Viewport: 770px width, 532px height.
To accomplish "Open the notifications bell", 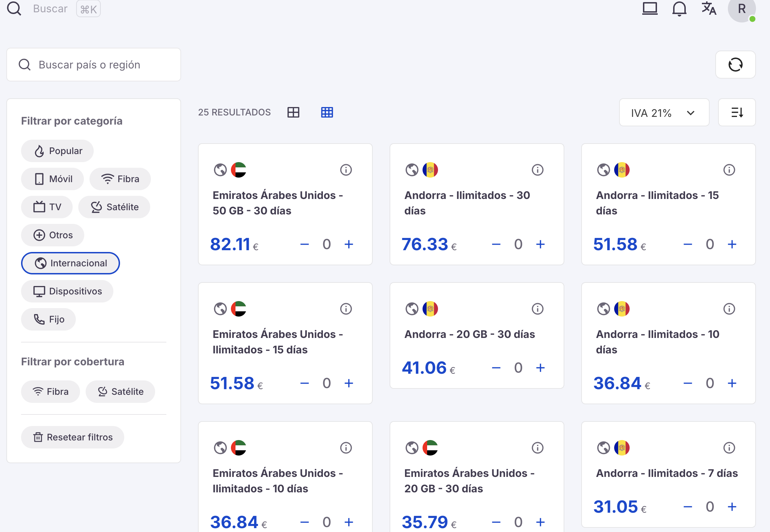I will coord(679,8).
